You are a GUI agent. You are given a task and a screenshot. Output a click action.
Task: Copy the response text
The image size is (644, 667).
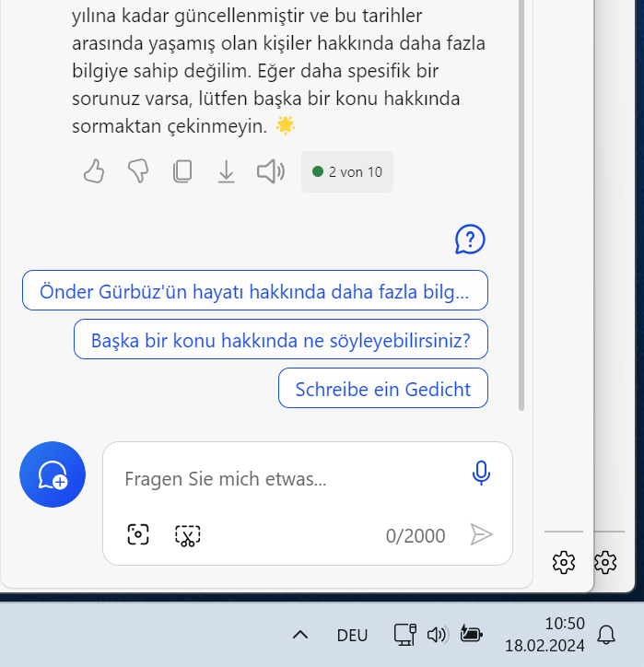click(x=182, y=171)
